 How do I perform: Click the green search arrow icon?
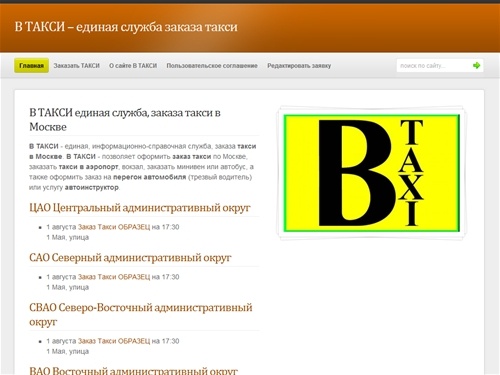[476, 65]
